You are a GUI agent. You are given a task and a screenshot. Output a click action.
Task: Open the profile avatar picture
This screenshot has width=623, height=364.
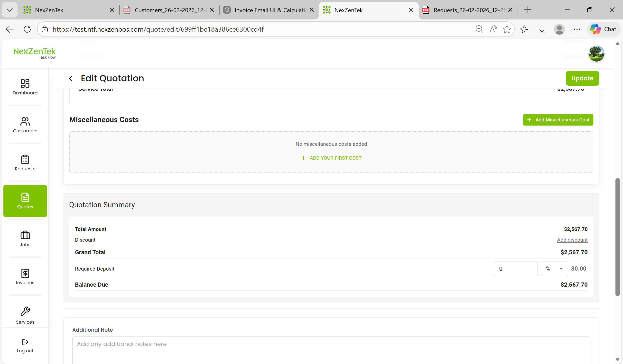pos(596,54)
